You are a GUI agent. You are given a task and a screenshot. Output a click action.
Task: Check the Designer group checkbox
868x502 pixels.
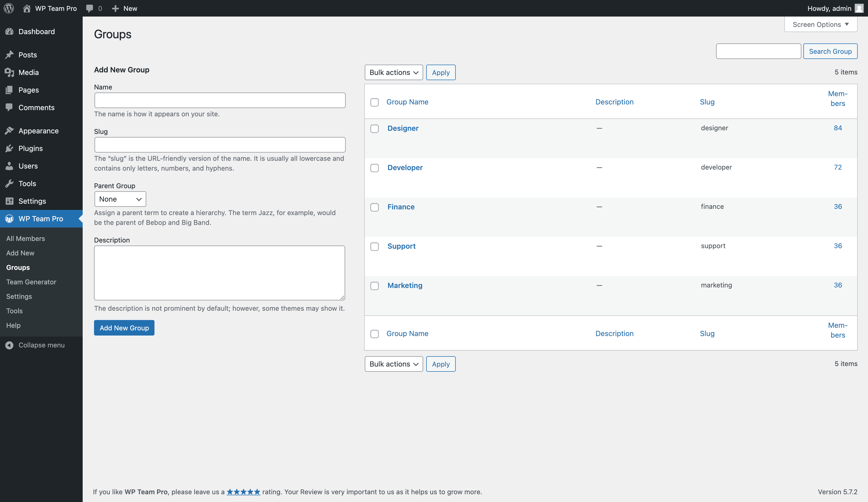pyautogui.click(x=374, y=129)
